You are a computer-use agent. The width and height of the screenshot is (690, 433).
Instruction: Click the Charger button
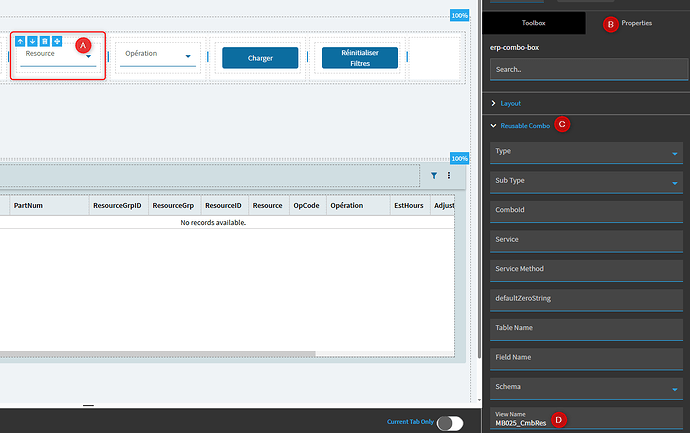260,58
